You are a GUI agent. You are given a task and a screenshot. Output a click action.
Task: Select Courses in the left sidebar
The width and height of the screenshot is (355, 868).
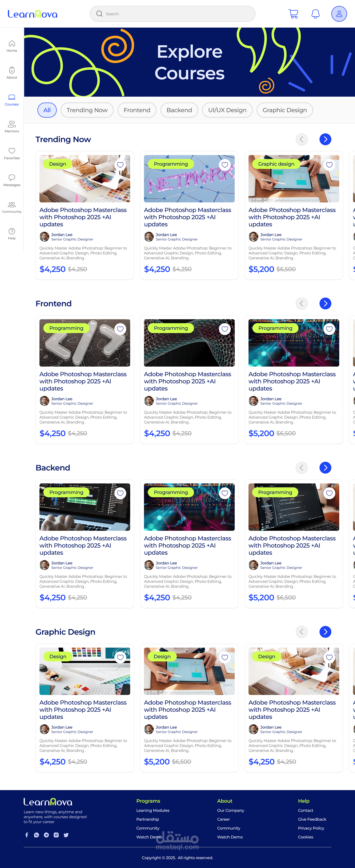12,100
